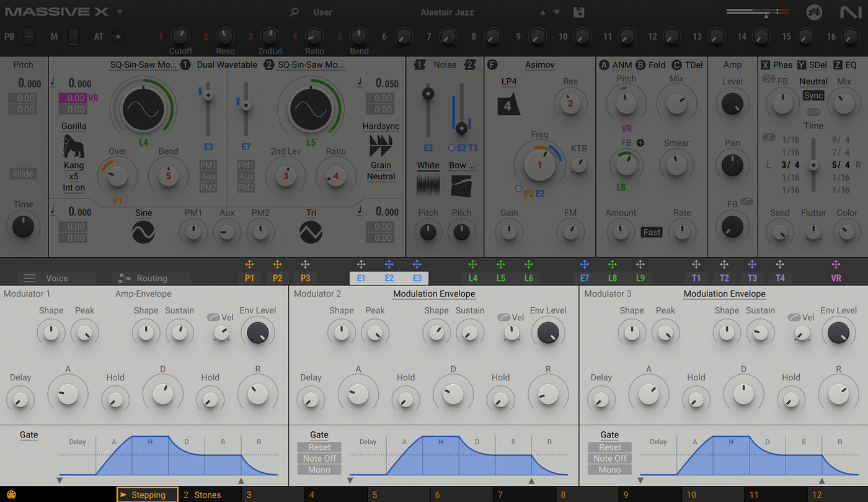Click the PB pitch bend slider
This screenshot has width=868, height=502.
29,37
